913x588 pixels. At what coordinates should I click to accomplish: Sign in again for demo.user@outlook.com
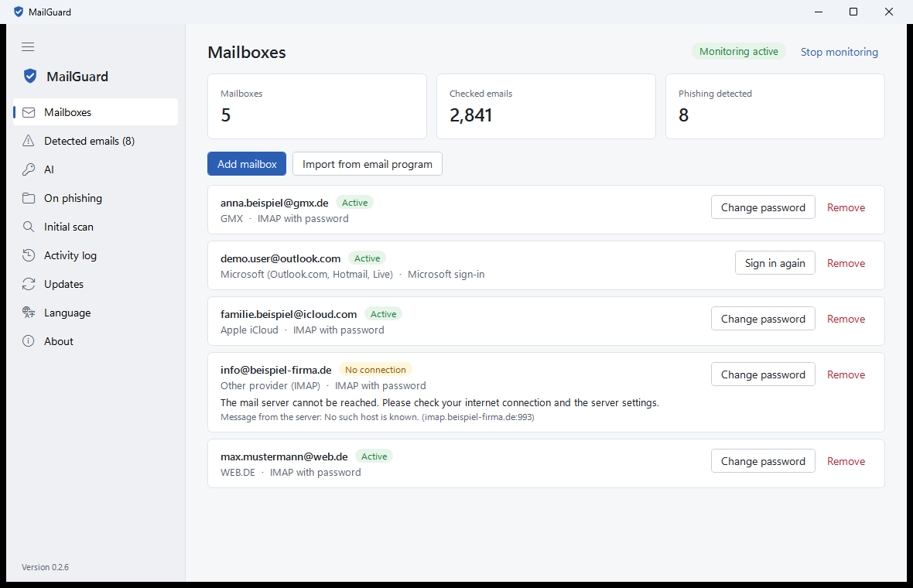pos(775,263)
